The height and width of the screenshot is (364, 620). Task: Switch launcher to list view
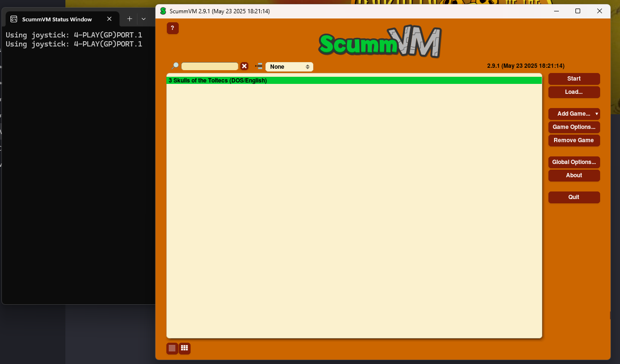click(x=172, y=348)
